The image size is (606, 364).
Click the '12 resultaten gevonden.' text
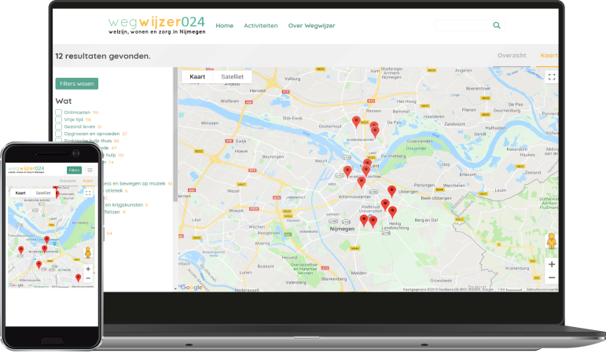(103, 56)
